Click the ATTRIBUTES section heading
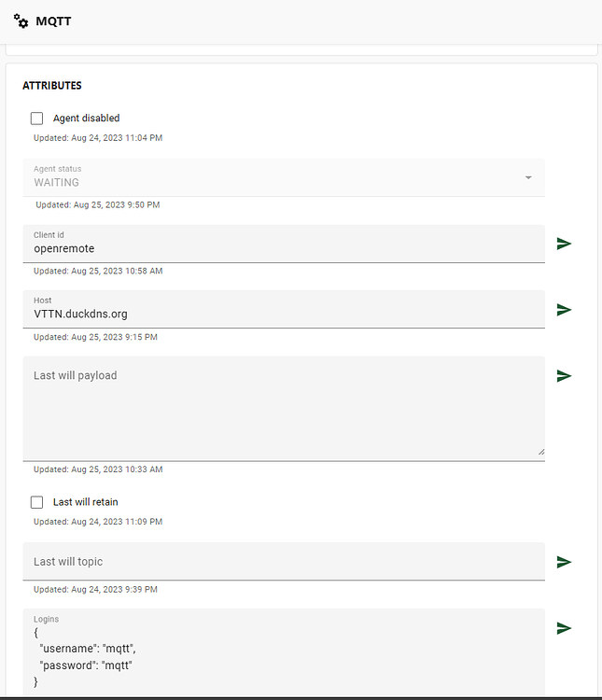The width and height of the screenshot is (602, 700). pyautogui.click(x=52, y=86)
